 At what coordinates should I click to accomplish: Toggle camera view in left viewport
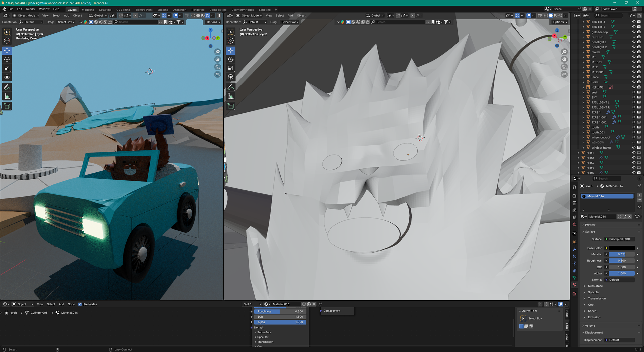218,67
